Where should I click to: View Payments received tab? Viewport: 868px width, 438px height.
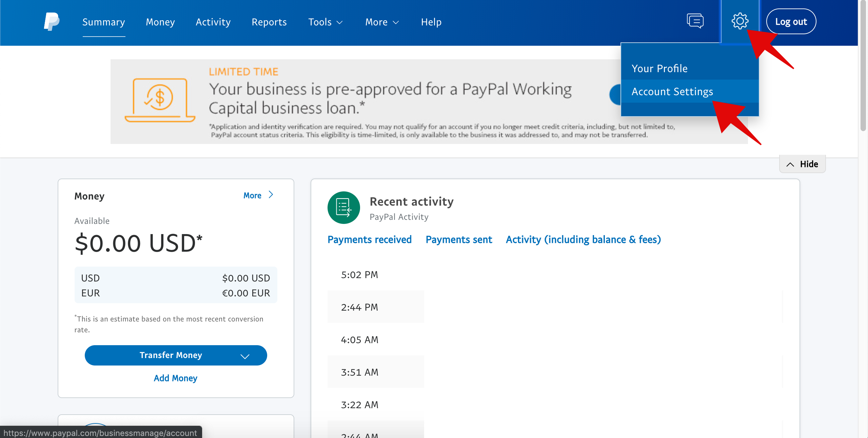coord(370,240)
